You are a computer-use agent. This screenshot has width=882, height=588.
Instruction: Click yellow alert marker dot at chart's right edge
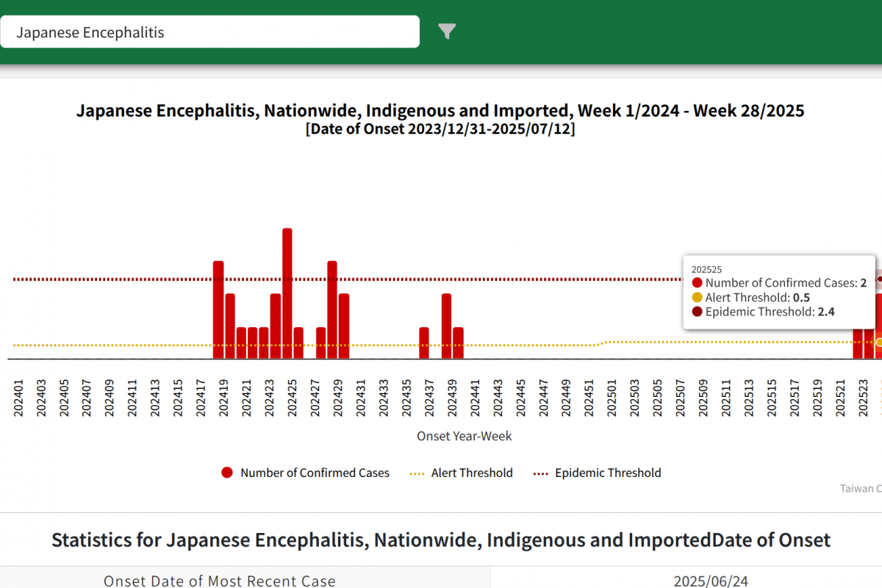tap(879, 343)
